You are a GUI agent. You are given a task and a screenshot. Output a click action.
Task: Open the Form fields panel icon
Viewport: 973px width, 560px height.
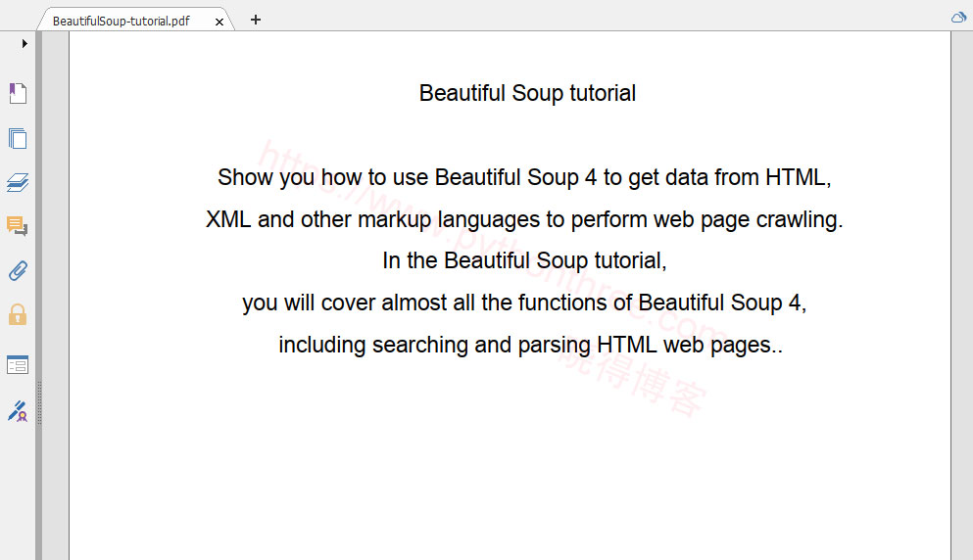(x=18, y=364)
